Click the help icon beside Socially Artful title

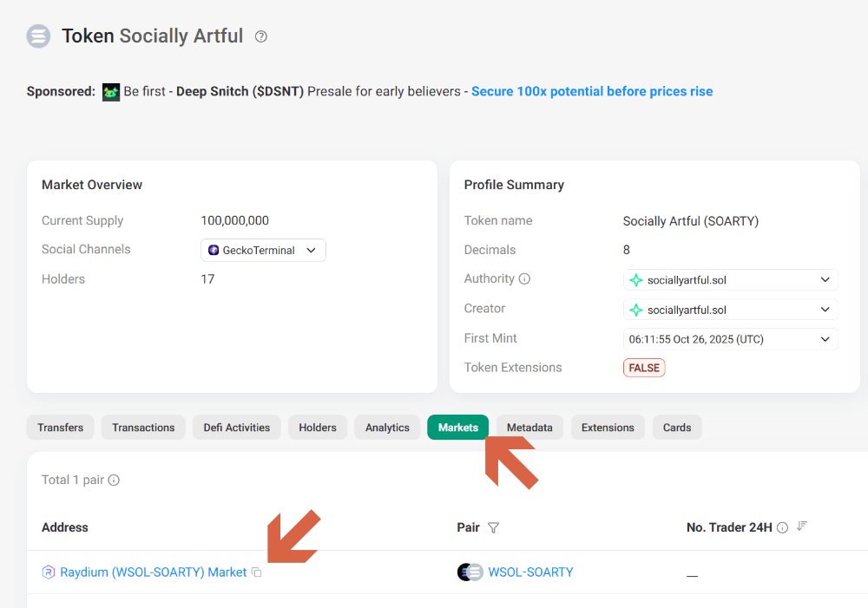(261, 36)
